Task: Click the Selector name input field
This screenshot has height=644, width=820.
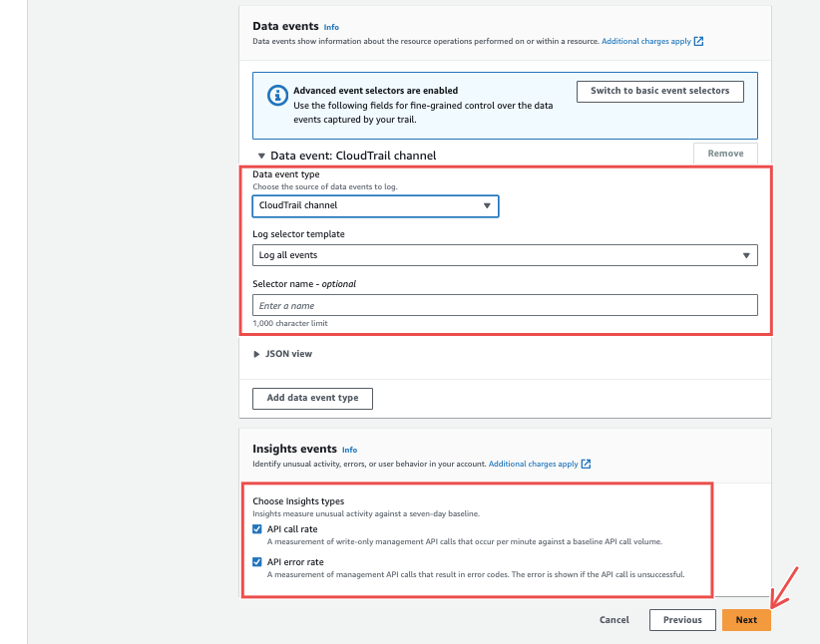Action: click(x=505, y=306)
